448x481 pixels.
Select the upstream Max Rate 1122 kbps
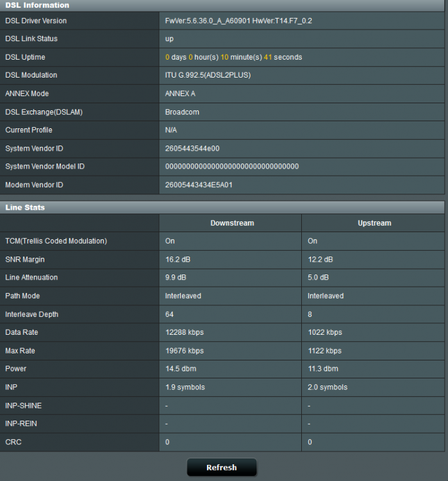tap(324, 351)
